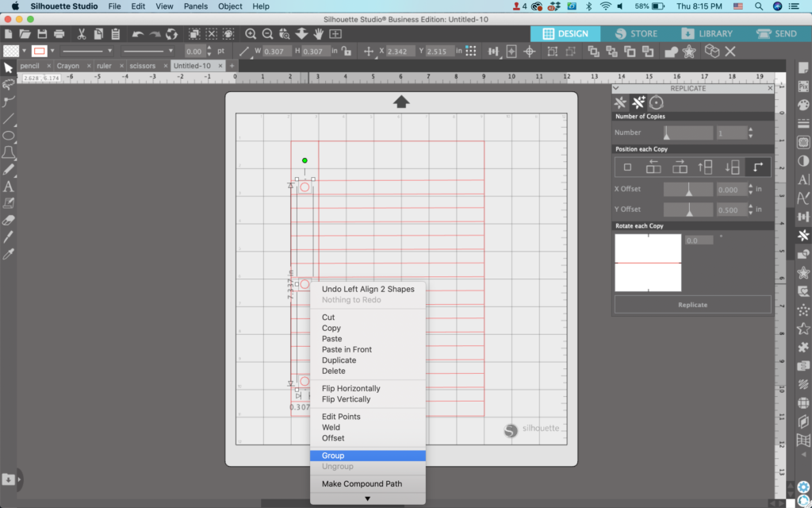
Task: Activate the Line drawing tool
Action: (8, 119)
